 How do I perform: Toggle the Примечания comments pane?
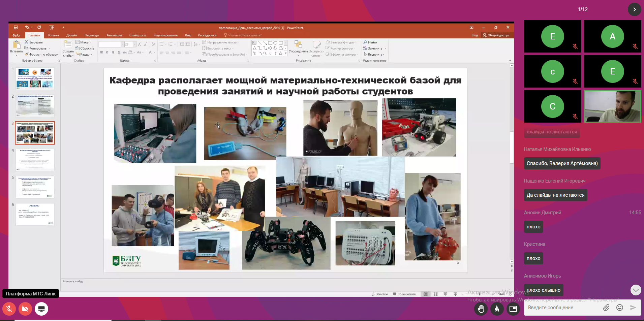pos(404,294)
